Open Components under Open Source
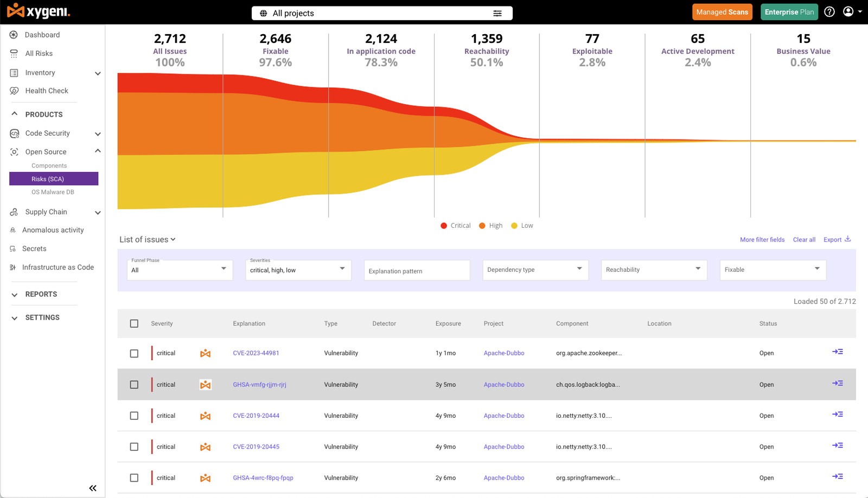Screen dimensions: 868x498 tap(49, 166)
